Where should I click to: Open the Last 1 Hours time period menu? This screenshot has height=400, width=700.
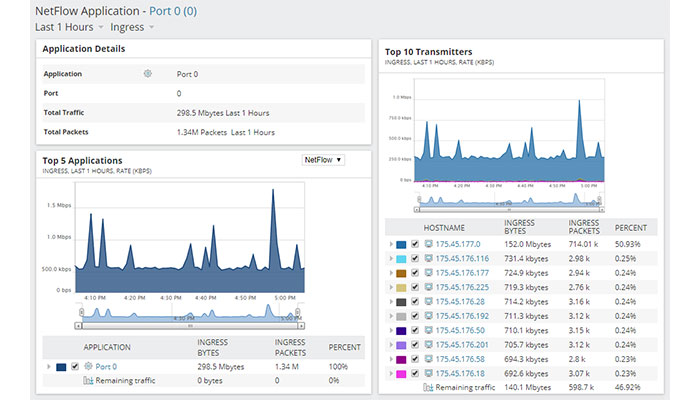pos(71,27)
